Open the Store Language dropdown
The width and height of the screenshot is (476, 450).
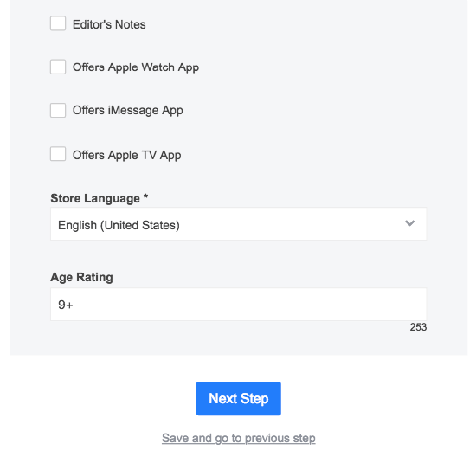tap(238, 224)
